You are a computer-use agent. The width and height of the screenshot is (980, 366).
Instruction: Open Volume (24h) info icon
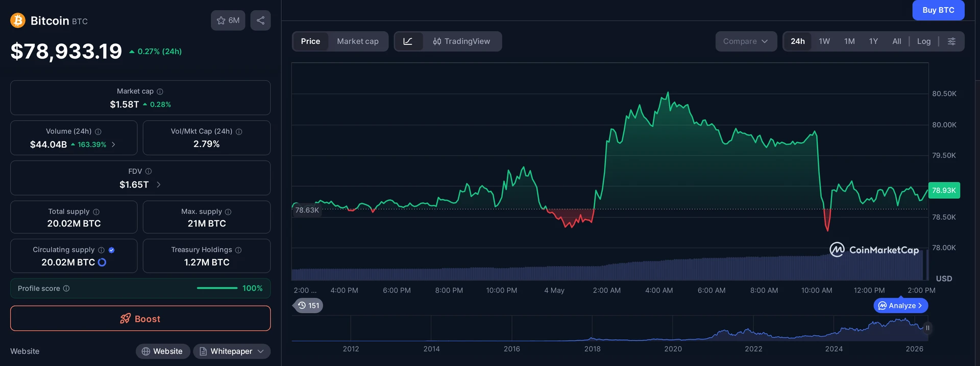click(98, 132)
